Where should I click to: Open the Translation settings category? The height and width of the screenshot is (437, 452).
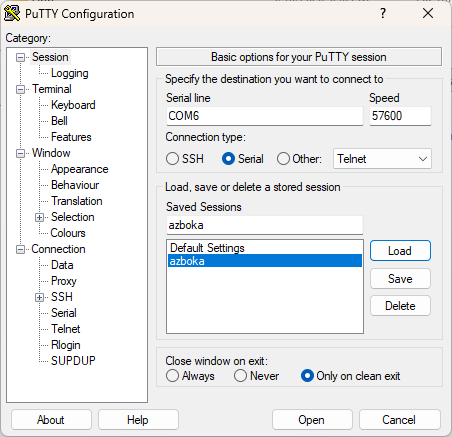tap(77, 201)
